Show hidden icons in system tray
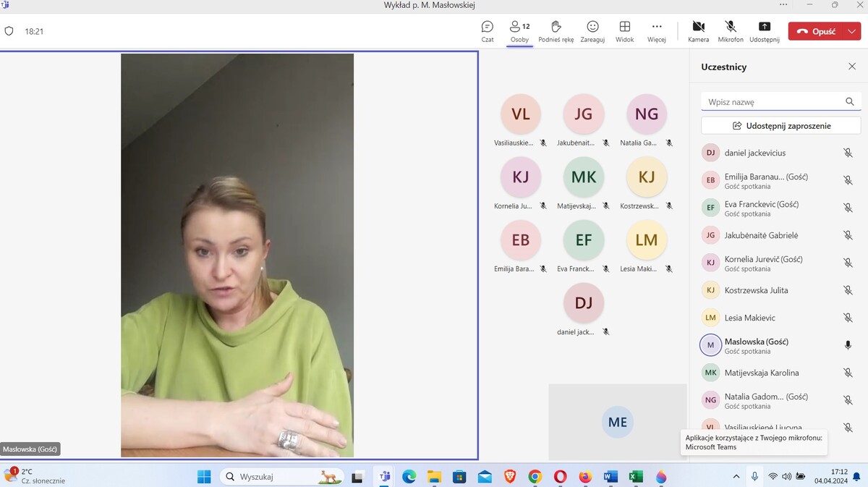Image resolution: width=868 pixels, height=487 pixels. click(x=736, y=476)
